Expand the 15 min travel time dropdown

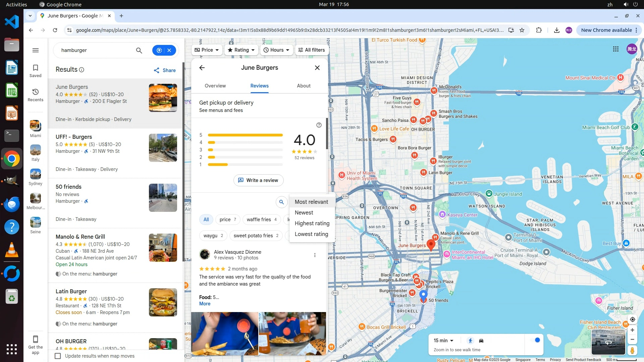click(443, 341)
